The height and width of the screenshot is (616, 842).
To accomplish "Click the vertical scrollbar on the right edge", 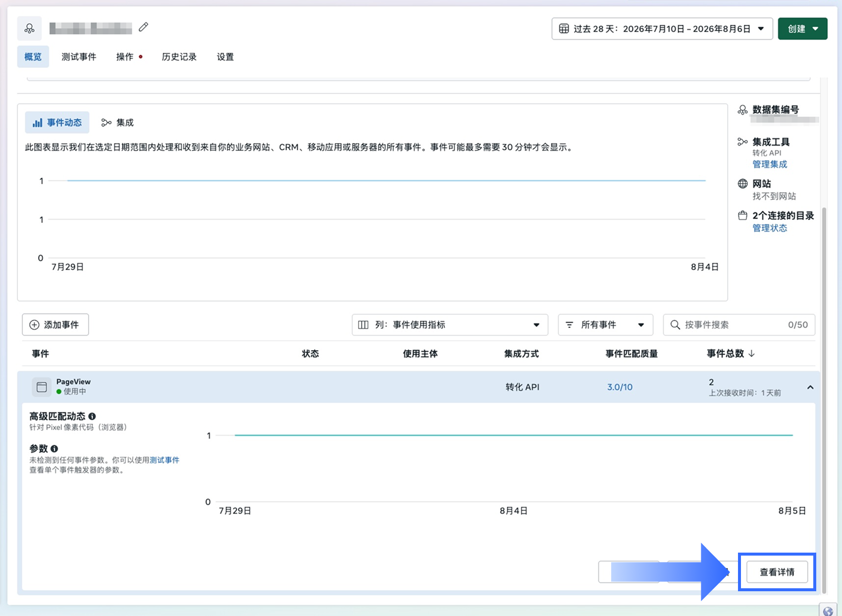I will [824, 400].
